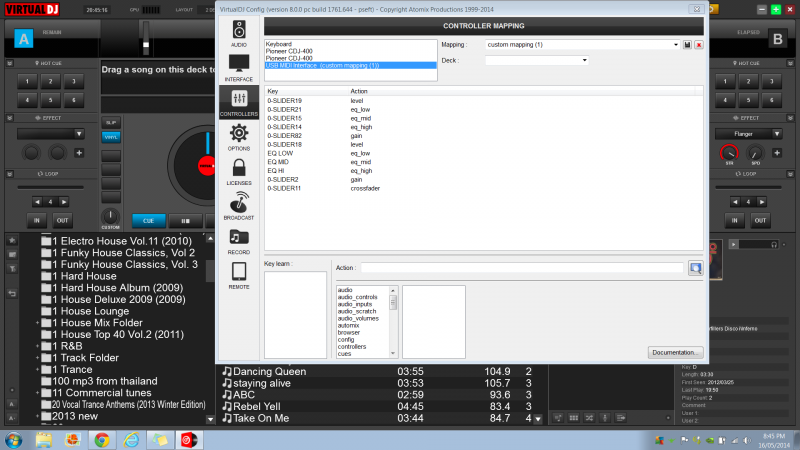This screenshot has width=800, height=450.
Task: Save the custom mapping with the disk icon
Action: tap(687, 45)
